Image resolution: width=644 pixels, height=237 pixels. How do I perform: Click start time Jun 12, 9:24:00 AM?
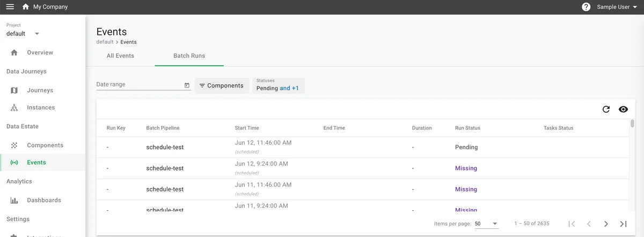pyautogui.click(x=261, y=164)
